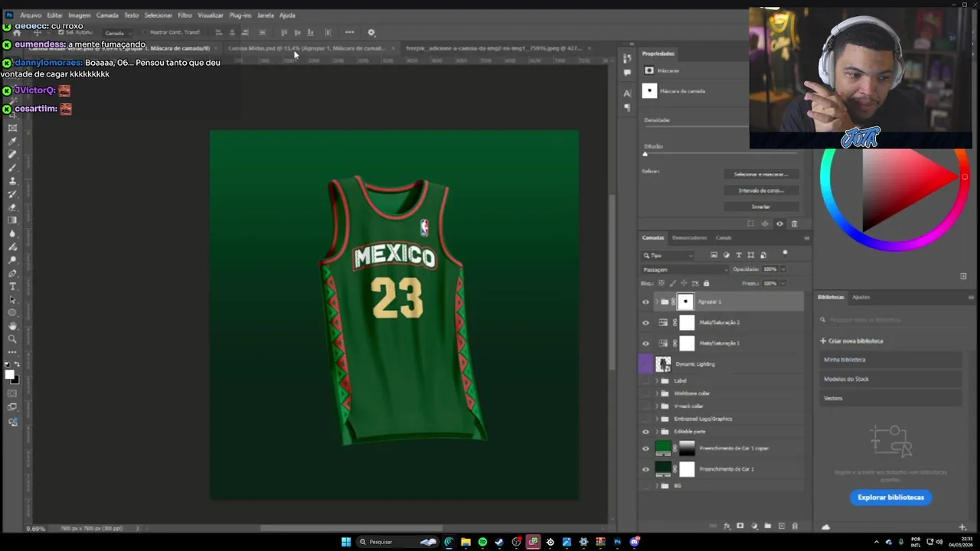980x551 pixels.
Task: Switch to the Canais tab
Action: click(x=724, y=238)
